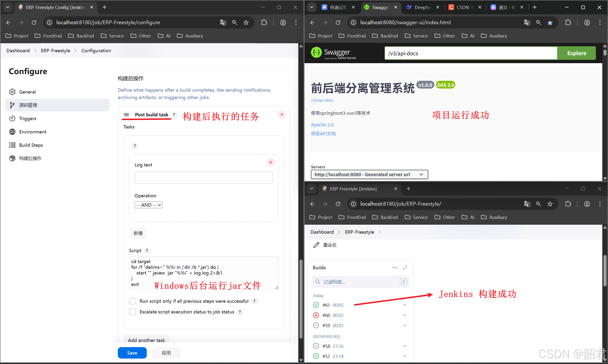Click the drag handle icon beside Post build task

click(126, 114)
